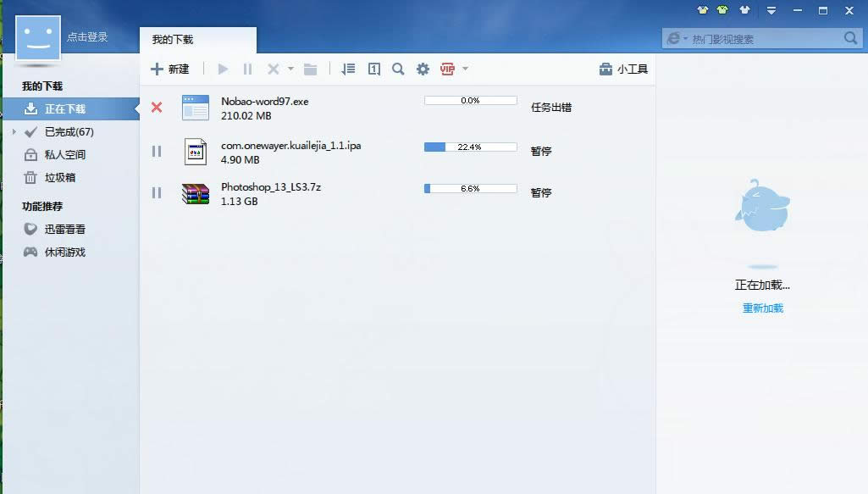
Task: Maximize the download manager window
Action: pos(823,10)
